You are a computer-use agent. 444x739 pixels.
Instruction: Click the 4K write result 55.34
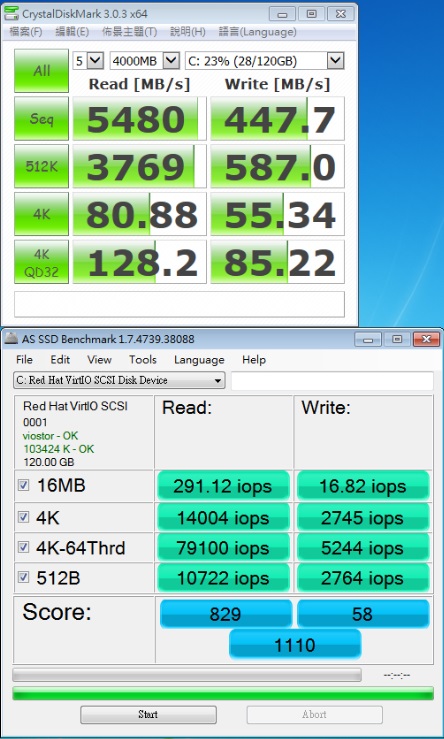tap(277, 214)
